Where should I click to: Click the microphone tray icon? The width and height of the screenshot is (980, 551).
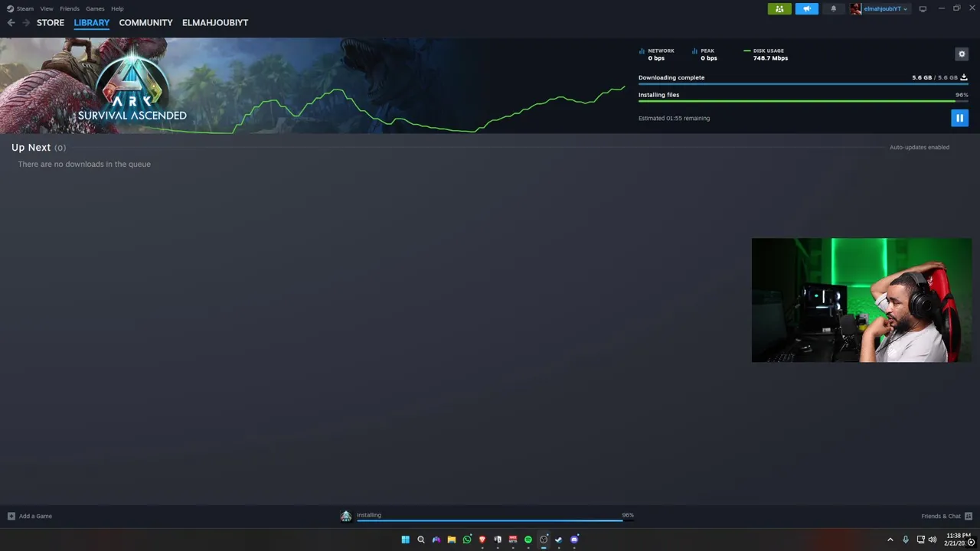coord(906,540)
